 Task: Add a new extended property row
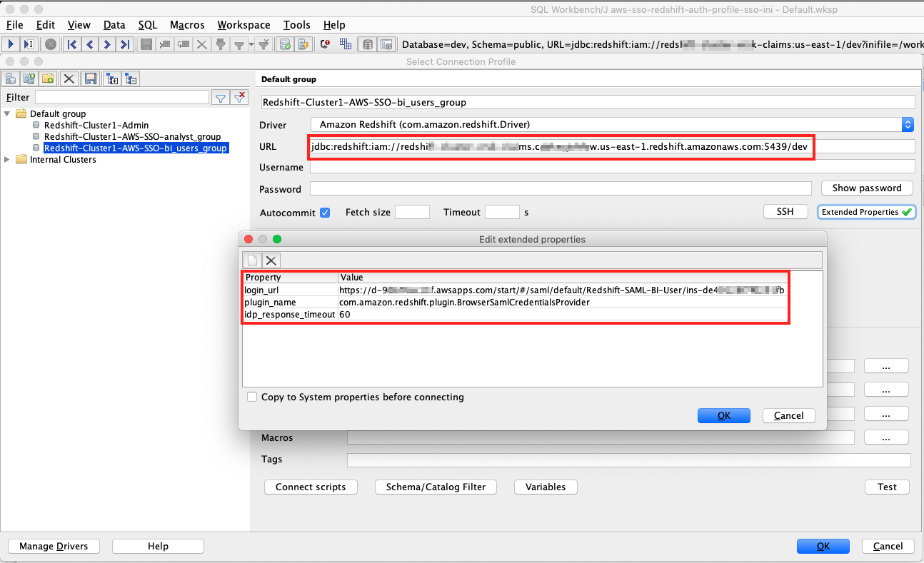coord(253,260)
